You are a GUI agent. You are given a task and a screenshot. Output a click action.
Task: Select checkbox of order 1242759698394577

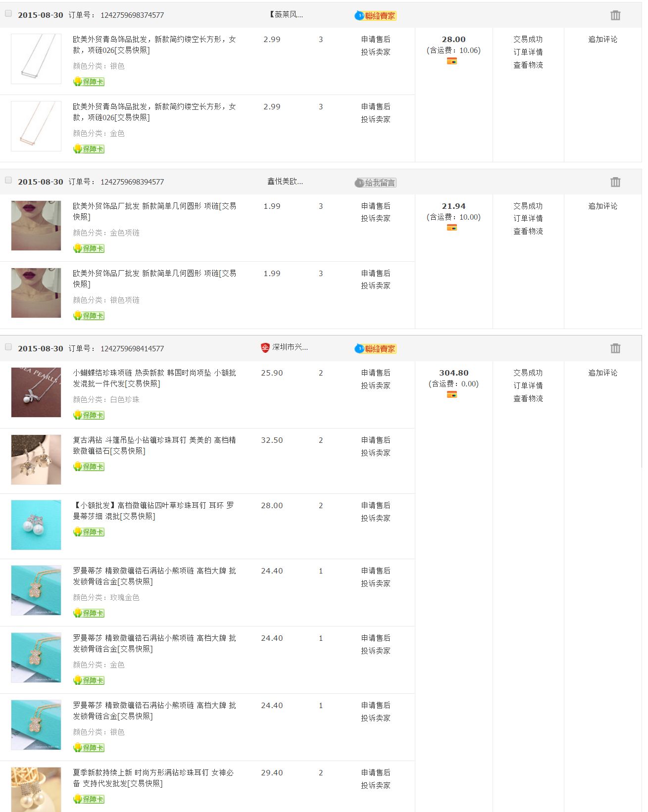point(8,180)
